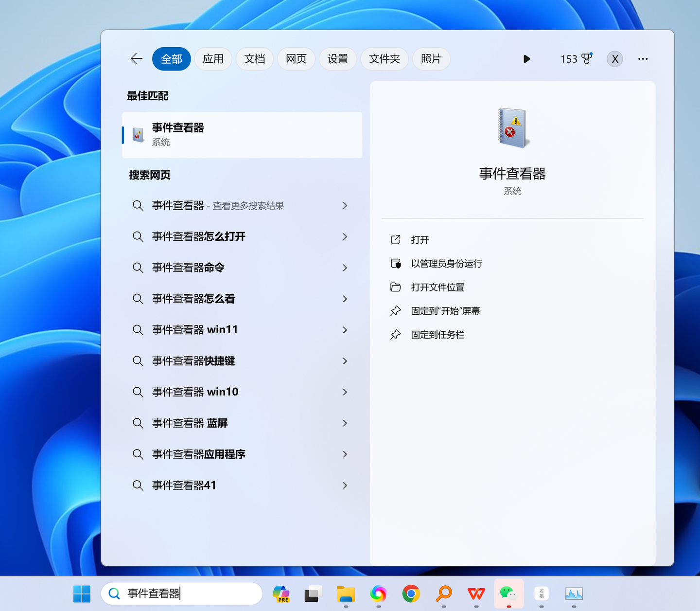Switch to the 文件夹 filter tab

[385, 59]
